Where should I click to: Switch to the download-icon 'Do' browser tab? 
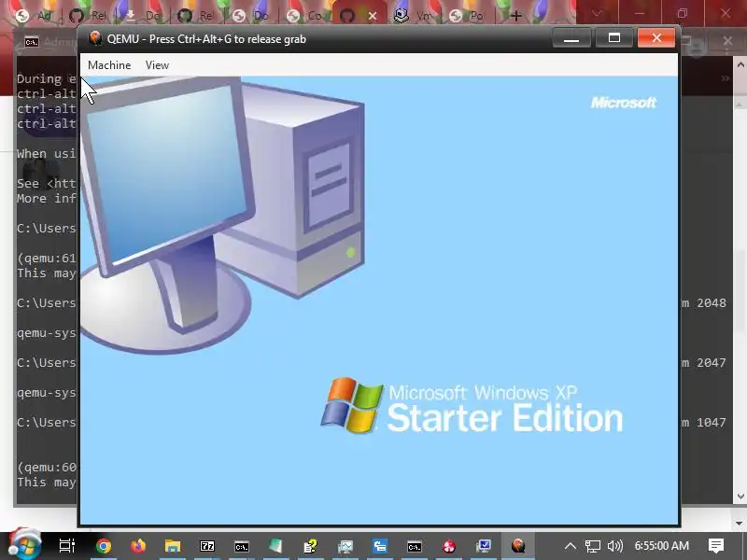coord(143,16)
